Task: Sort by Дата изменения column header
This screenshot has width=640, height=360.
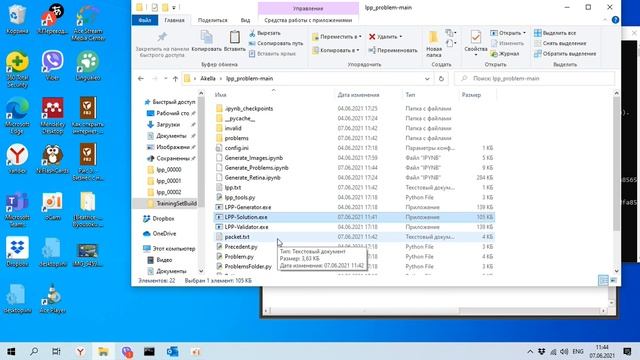Action: tap(358, 95)
